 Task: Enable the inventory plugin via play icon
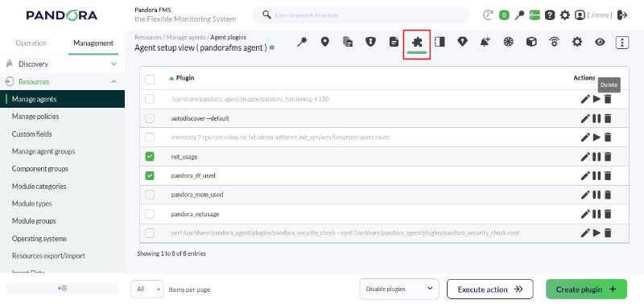coord(597,138)
